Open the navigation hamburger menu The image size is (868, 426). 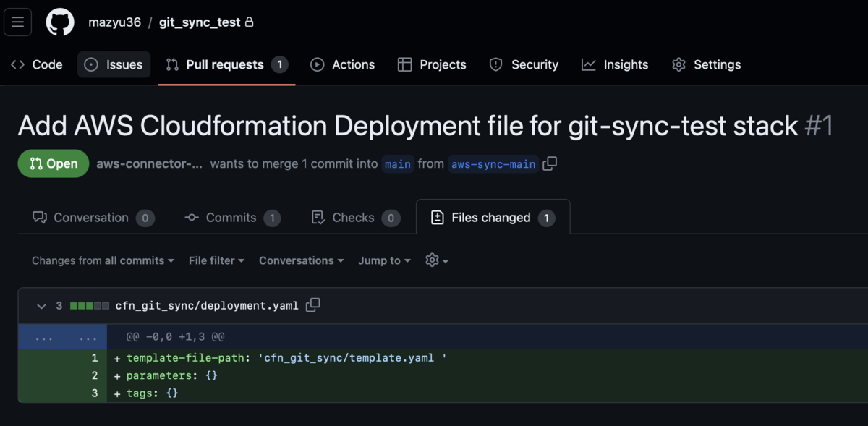point(17,22)
